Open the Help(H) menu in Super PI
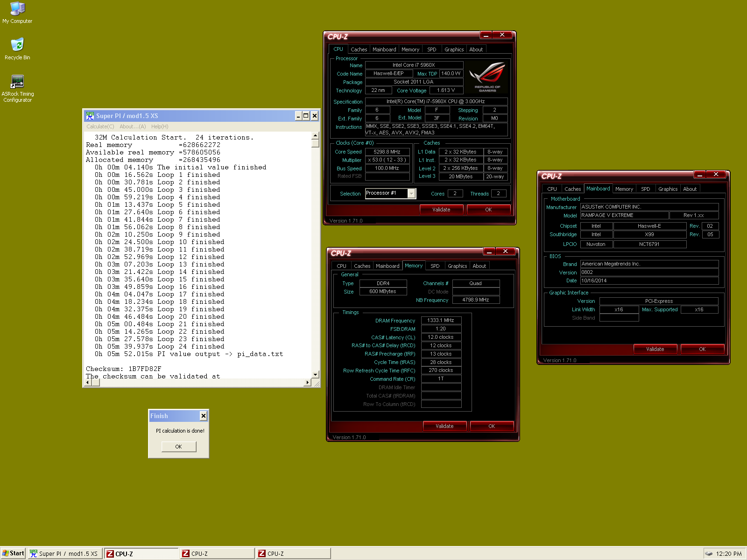 click(160, 126)
